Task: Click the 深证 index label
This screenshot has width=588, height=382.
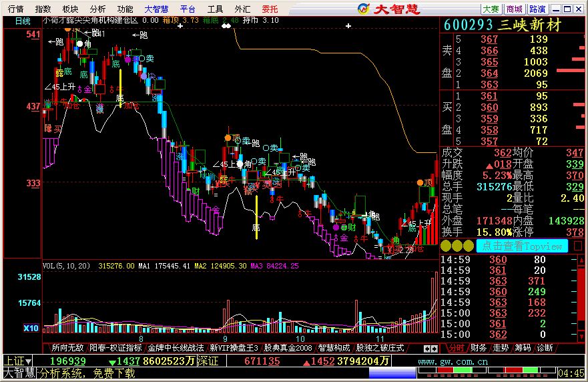Action: (x=208, y=361)
